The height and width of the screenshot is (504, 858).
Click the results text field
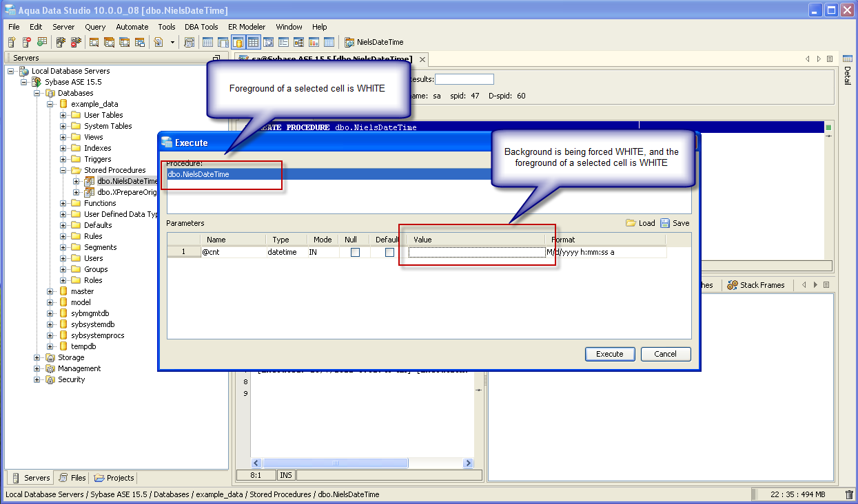click(464, 79)
